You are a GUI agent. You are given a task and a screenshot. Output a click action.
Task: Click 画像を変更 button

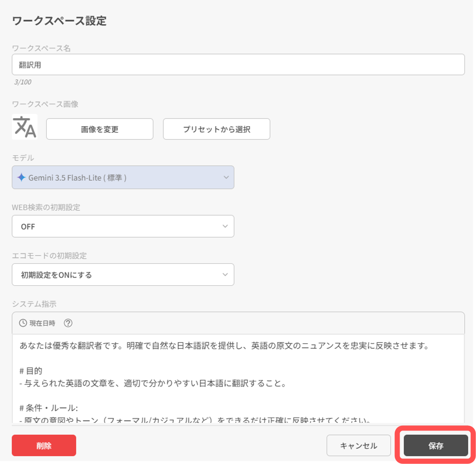[100, 129]
